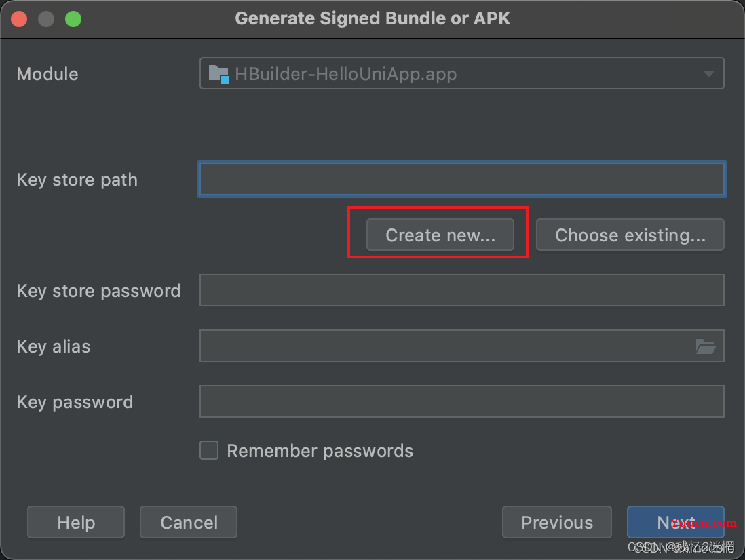Viewport: 745px width, 560px height.
Task: Close the dialog with the red button
Action: point(19,19)
